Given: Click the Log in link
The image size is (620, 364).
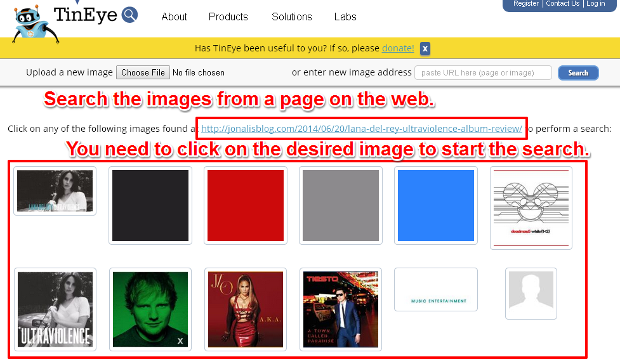Looking at the screenshot, I should (595, 4).
